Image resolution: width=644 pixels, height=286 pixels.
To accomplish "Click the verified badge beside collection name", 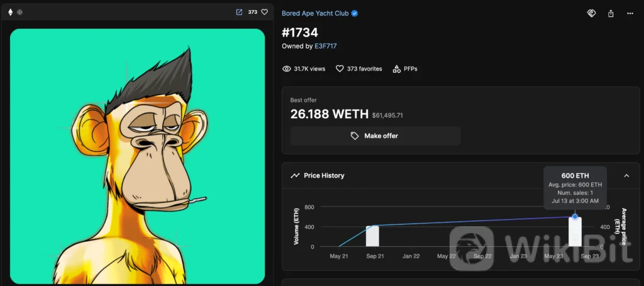I will 355,13.
